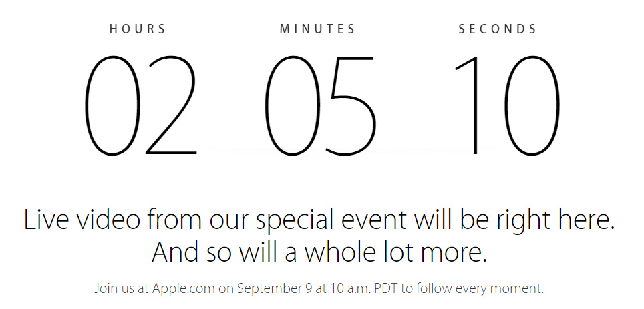The image size is (644, 309).
Task: Click the digit 2 under HOURS
Action: click(x=172, y=105)
